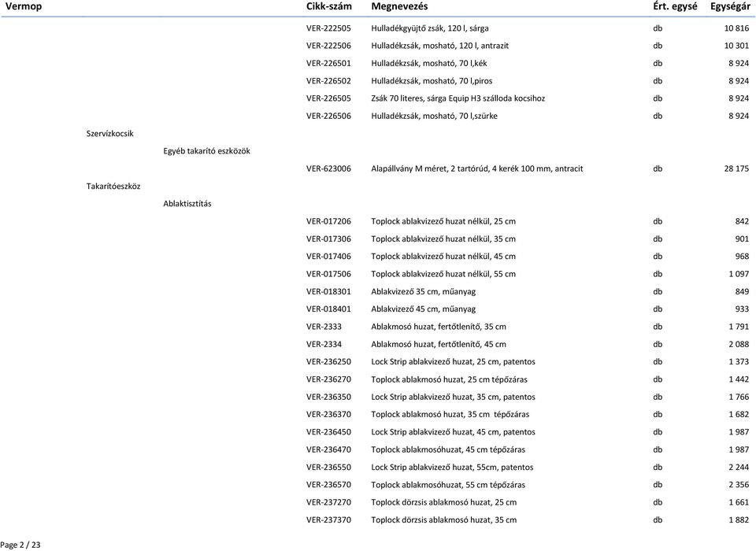The image size is (756, 551).
Task: Click "Toplock ablakvizező huzat nélkül, 25 cm"
Action: pos(443,221)
